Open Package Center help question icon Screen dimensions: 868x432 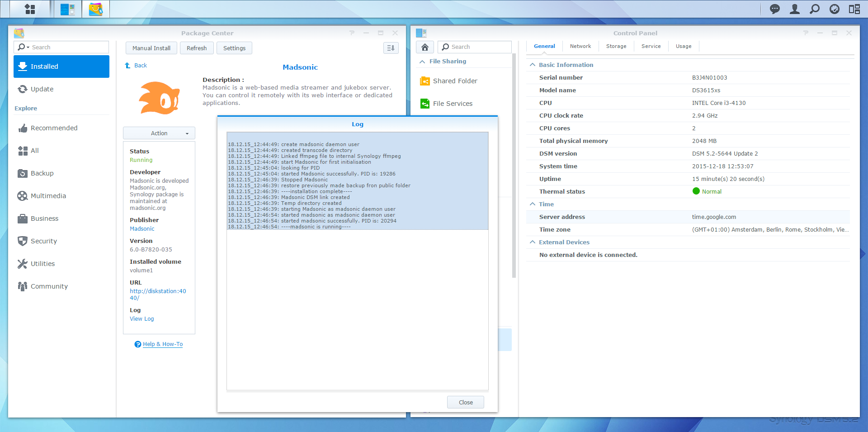tap(352, 33)
